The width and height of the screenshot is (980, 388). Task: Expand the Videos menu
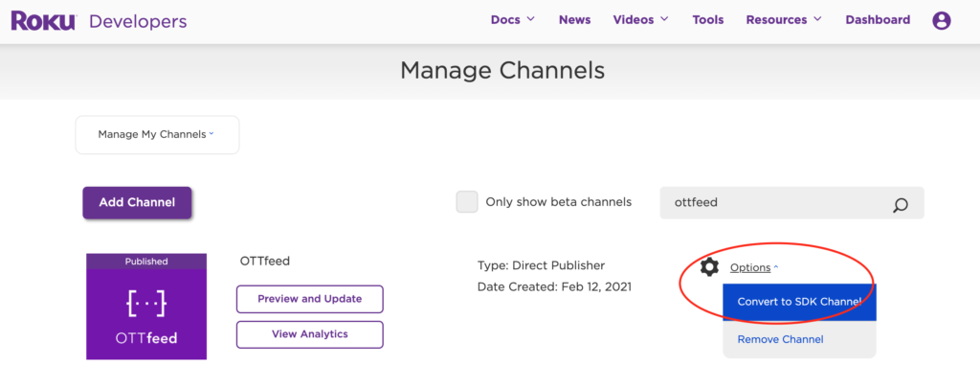(640, 20)
